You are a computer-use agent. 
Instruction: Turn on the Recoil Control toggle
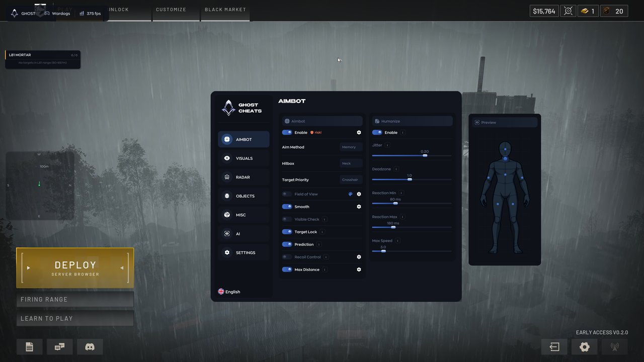[x=287, y=257]
